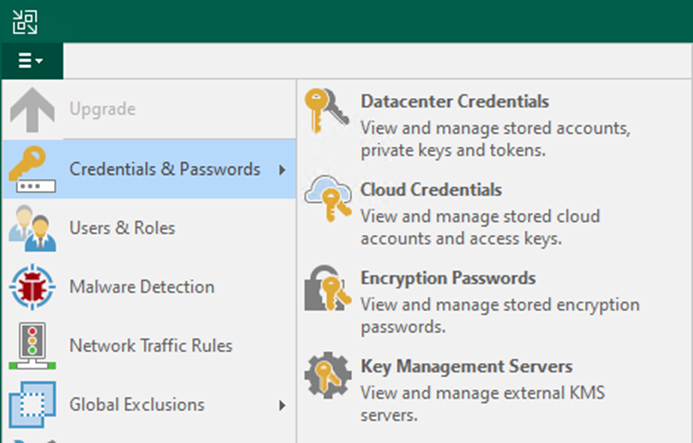Open Malware Detection menu item
Screen dimensions: 693x443
tap(149, 287)
